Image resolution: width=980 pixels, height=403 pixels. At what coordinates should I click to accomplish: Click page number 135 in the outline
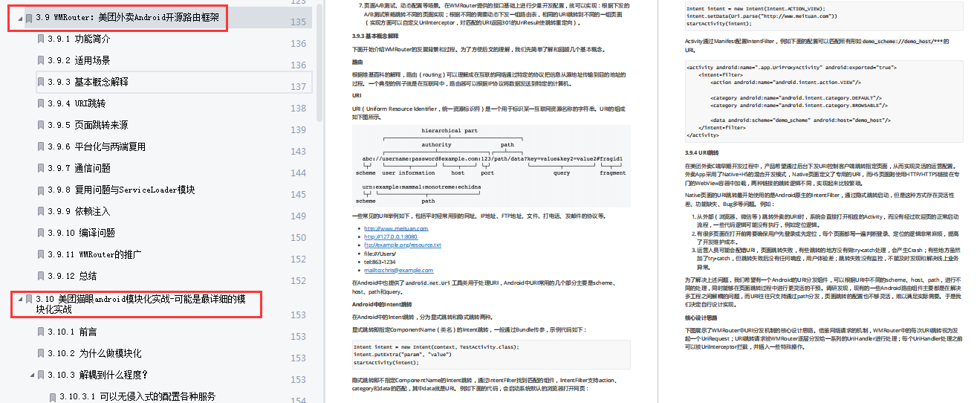pos(298,22)
